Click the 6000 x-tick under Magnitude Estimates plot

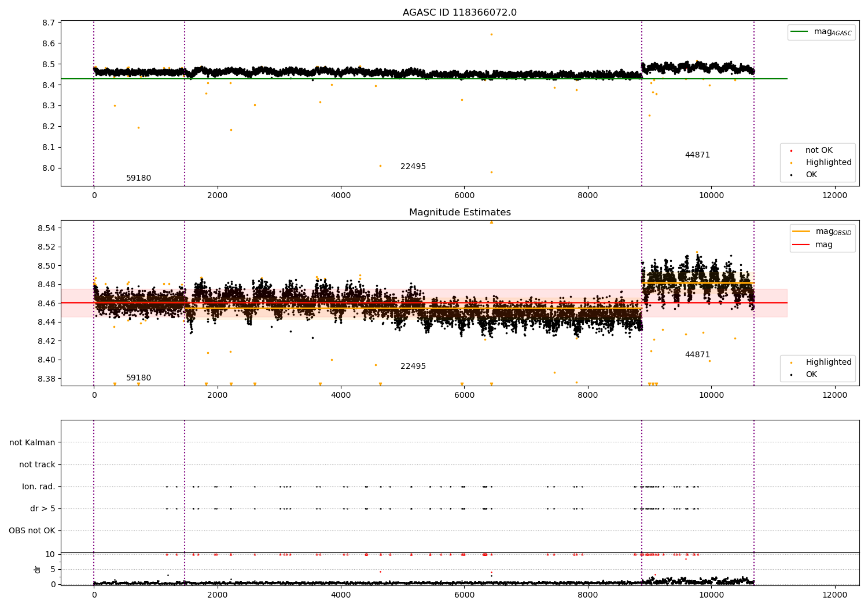pyautogui.click(x=464, y=395)
